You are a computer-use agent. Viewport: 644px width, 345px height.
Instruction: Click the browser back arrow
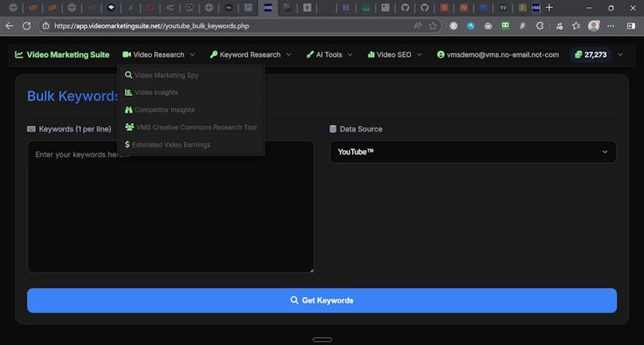[x=9, y=25]
